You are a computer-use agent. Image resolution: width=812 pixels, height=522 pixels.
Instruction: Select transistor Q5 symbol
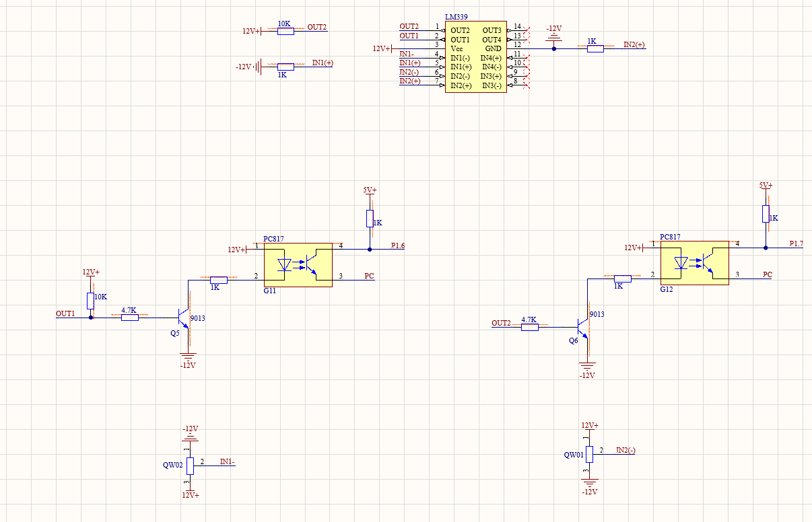[x=184, y=319]
